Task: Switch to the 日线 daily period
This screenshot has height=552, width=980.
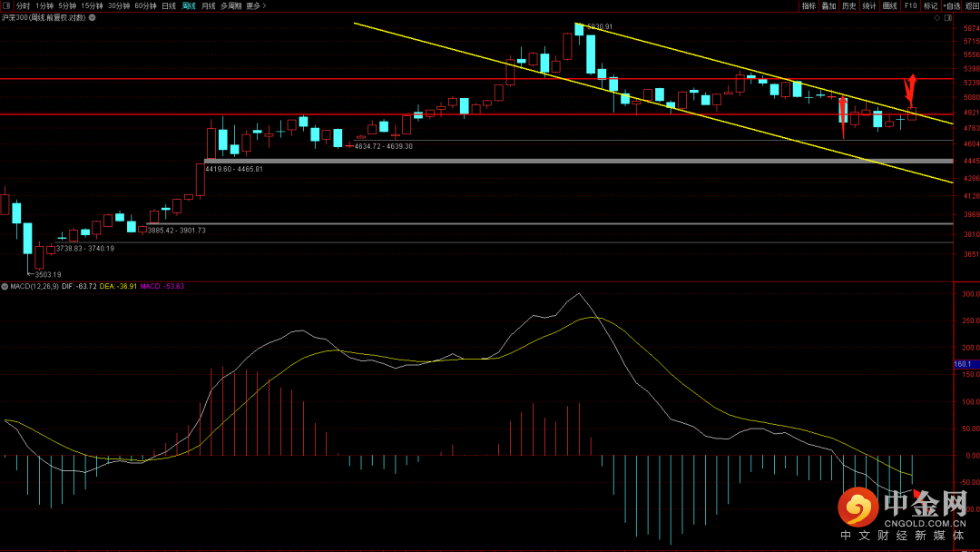Action: pyautogui.click(x=169, y=5)
